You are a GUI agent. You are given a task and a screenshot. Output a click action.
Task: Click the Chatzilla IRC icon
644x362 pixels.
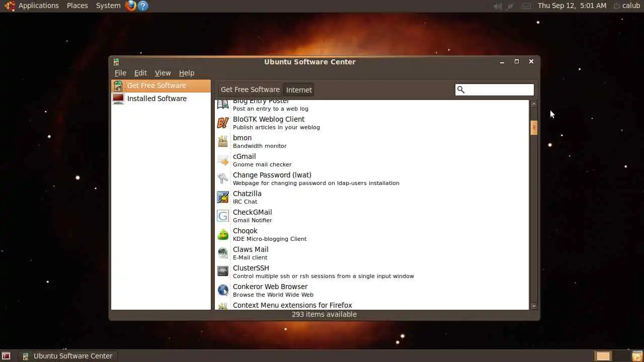point(223,197)
